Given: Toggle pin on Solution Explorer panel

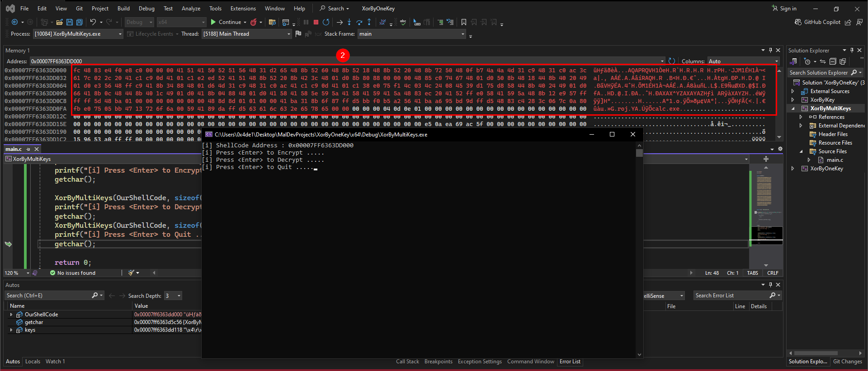Looking at the screenshot, I should coord(852,50).
